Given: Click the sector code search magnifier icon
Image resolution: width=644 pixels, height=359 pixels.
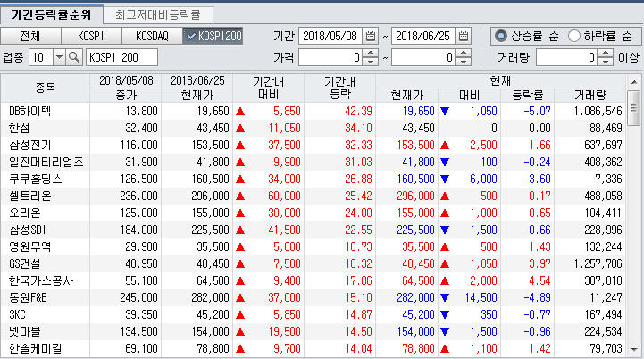Looking at the screenshot, I should click(x=74, y=57).
